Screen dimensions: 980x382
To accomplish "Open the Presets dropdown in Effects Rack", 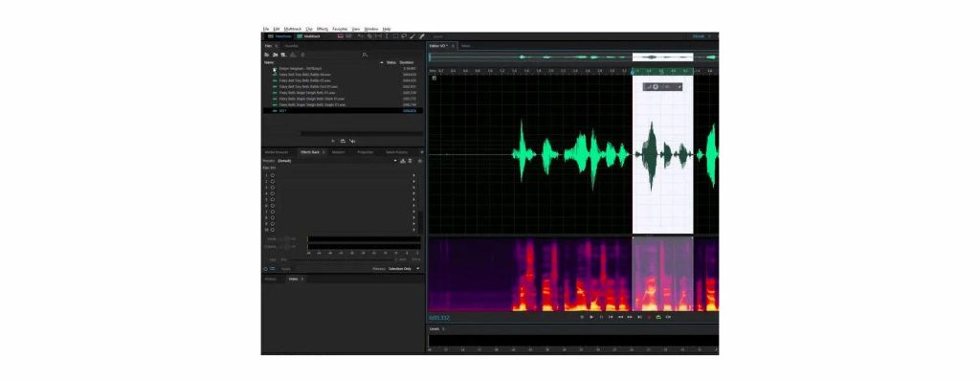I will (x=395, y=161).
